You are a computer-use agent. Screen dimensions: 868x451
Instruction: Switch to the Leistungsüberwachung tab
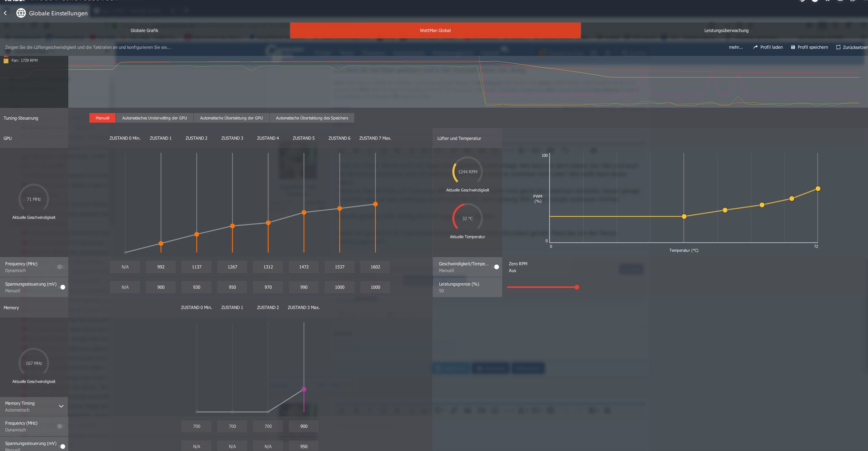(x=726, y=30)
